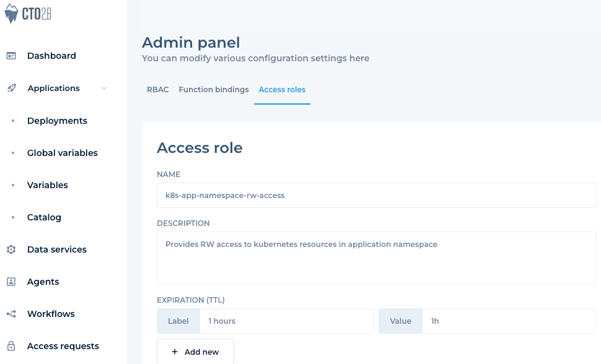Open the Catalog sidebar item
The width and height of the screenshot is (601, 364).
(44, 217)
